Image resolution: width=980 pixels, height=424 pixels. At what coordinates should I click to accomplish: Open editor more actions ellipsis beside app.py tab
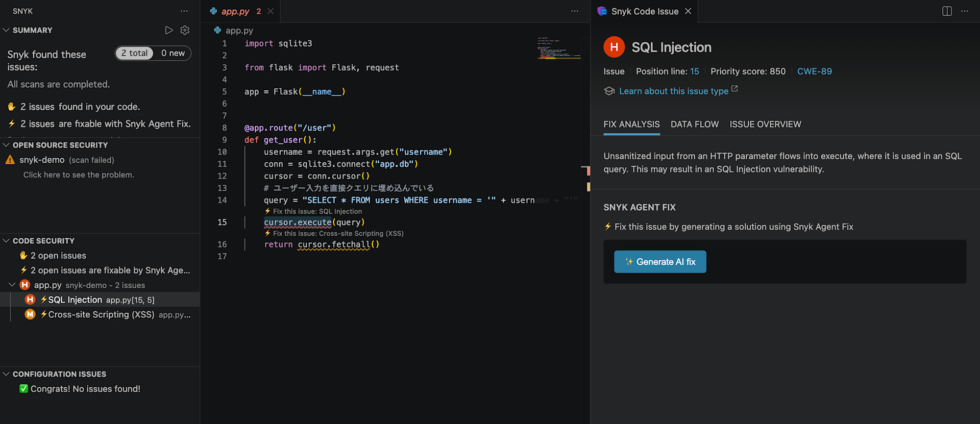575,11
